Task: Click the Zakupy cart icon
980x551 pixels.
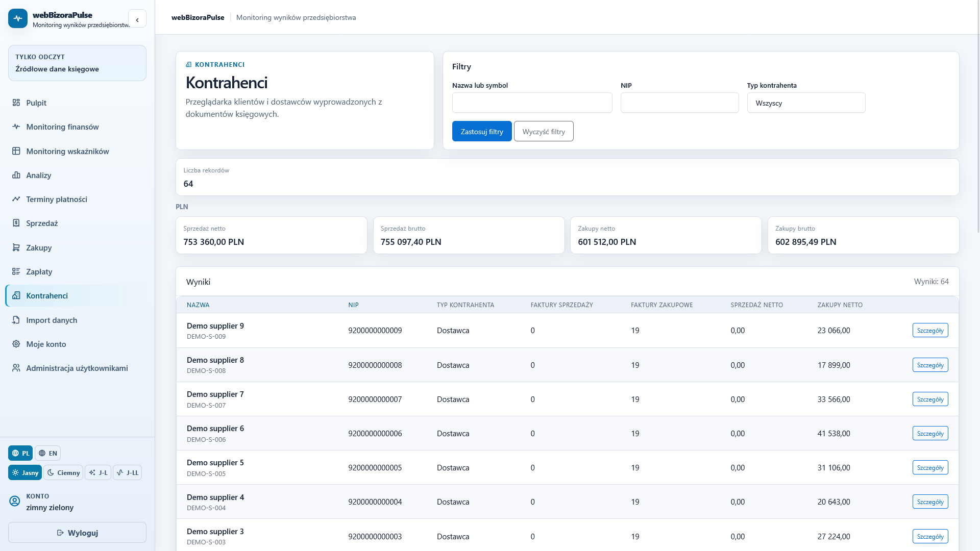Action: 16,247
